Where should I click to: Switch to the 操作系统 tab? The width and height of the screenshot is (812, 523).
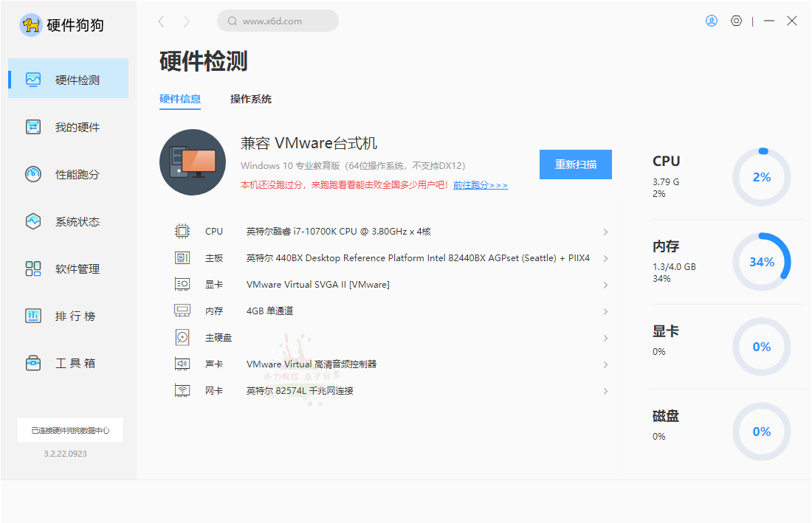[x=250, y=98]
